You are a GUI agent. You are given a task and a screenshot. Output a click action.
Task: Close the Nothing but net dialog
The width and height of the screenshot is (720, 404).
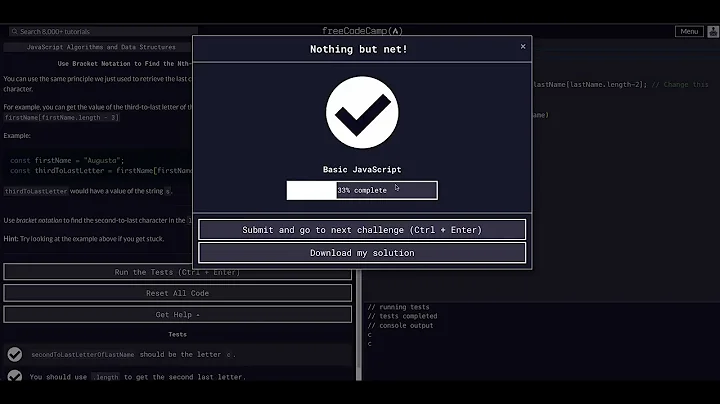coord(523,46)
